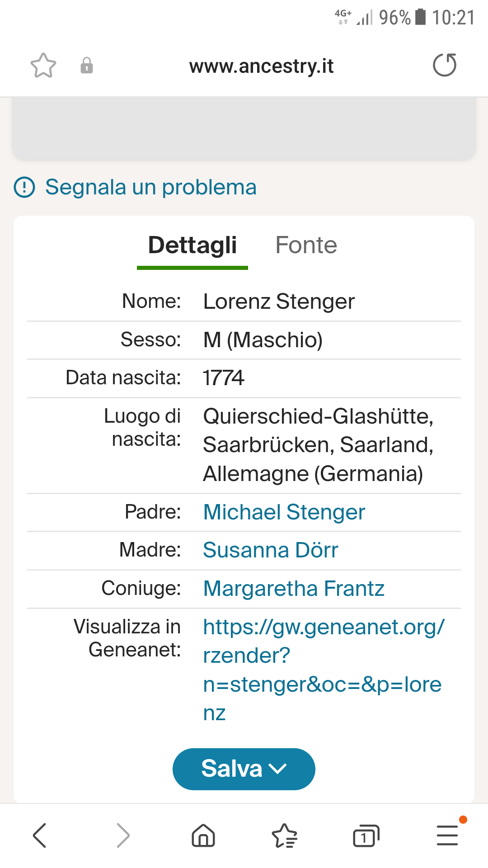
Task: Tap the gray image placeholder area
Action: coord(244,128)
